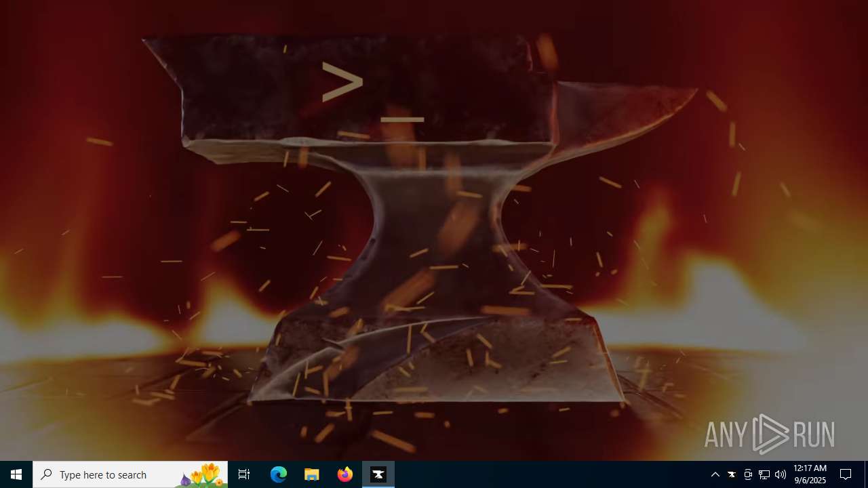Open the clock showing 12:17 AM
Image resolution: width=868 pixels, height=488 pixels.
tap(810, 474)
